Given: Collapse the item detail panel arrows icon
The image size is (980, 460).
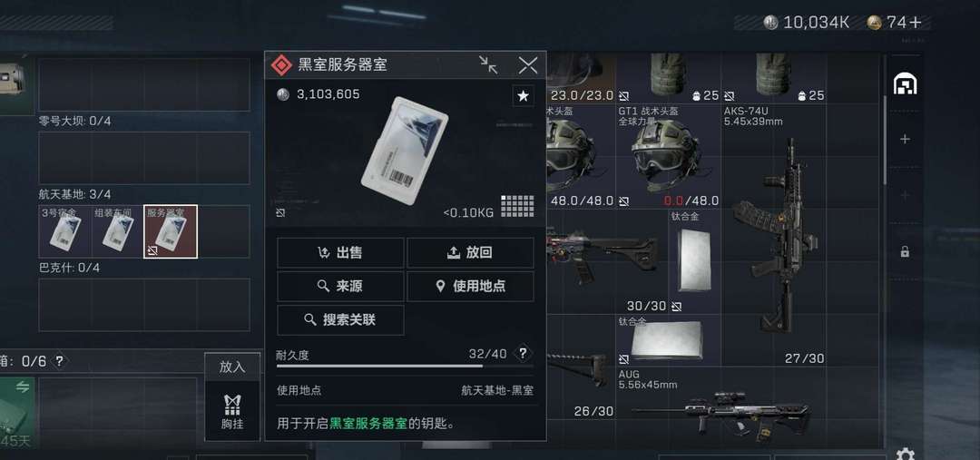Looking at the screenshot, I should pyautogui.click(x=488, y=65).
